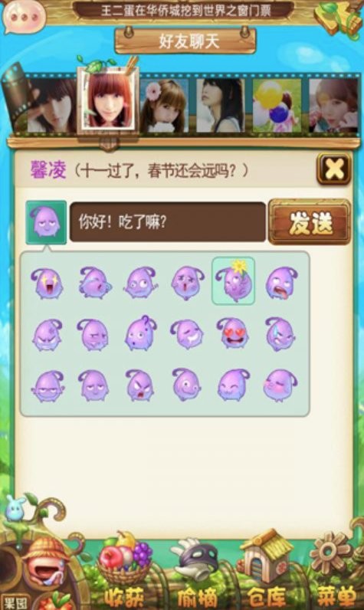Toggle the emoticon picker avatar button
364x610 pixels.
tap(46, 222)
